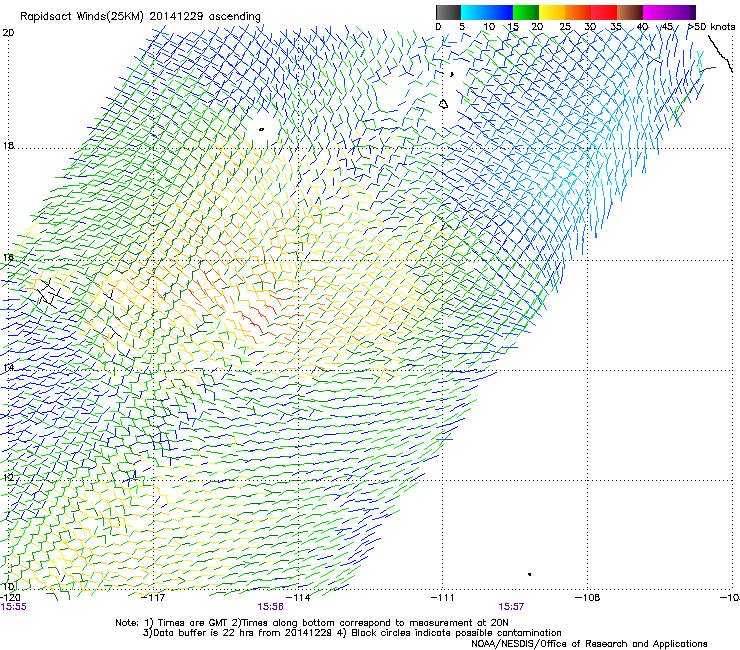Click the longitude label '-108'
The image size is (740, 650).
[x=588, y=598]
